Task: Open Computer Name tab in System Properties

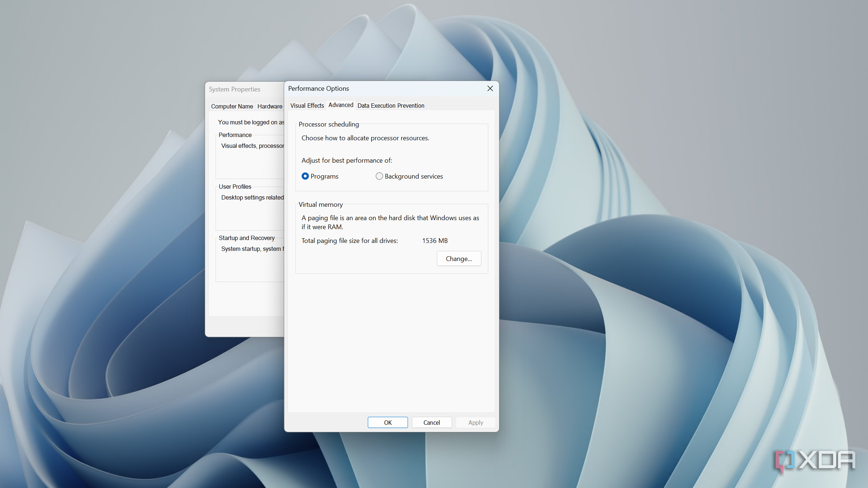Action: tap(232, 106)
